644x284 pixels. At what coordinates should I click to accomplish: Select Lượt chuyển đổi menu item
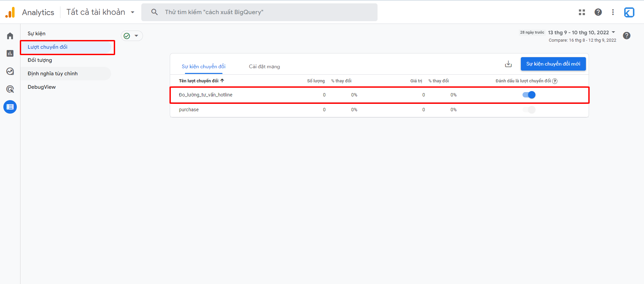[x=66, y=47]
